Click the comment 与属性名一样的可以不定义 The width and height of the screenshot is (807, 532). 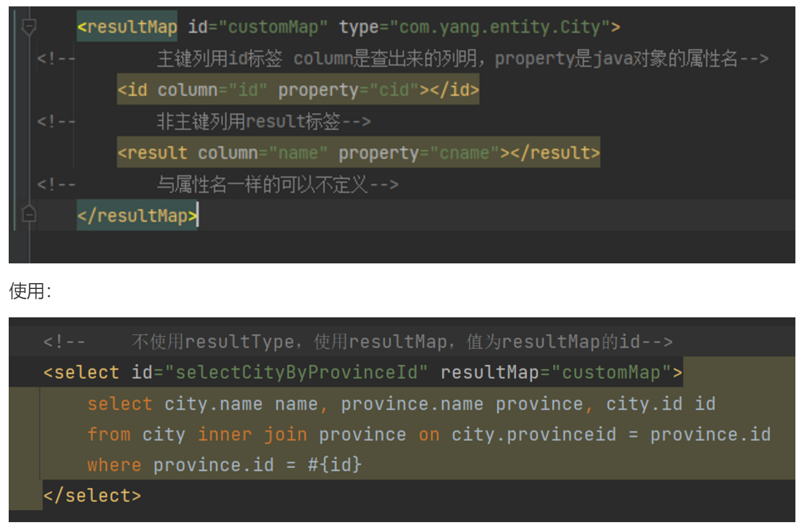(x=277, y=184)
